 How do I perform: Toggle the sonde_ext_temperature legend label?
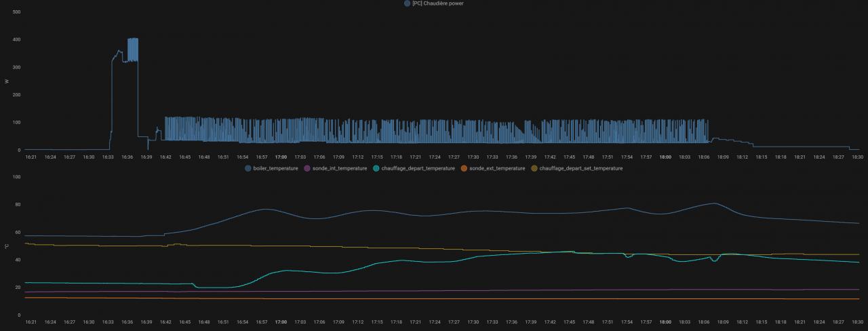pos(497,168)
